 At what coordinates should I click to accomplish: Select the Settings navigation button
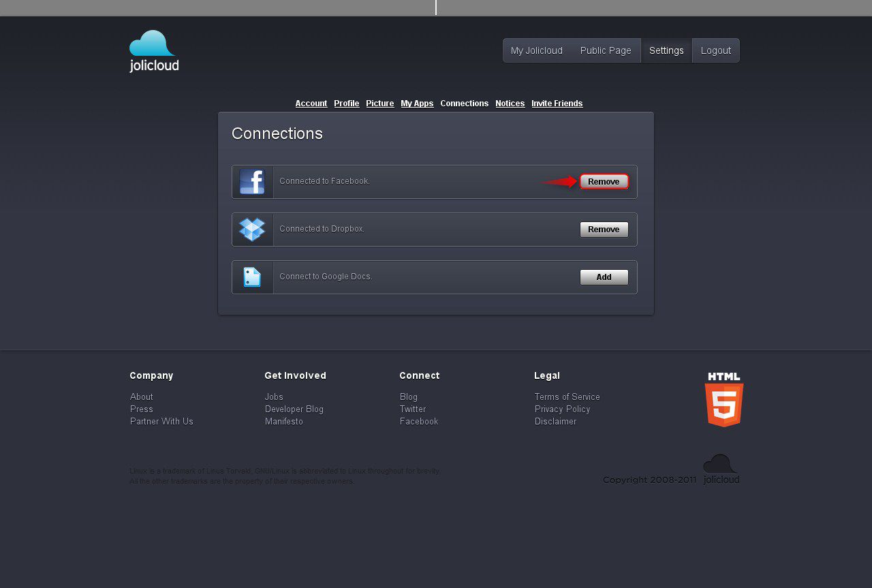point(666,50)
